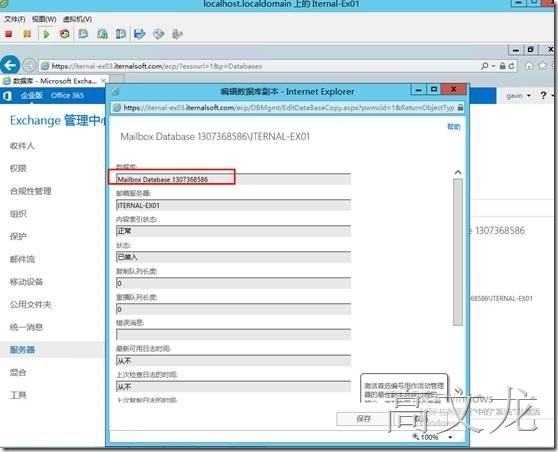Open the 视图(W) menu
Screen dimensions: 558x452
point(44,19)
